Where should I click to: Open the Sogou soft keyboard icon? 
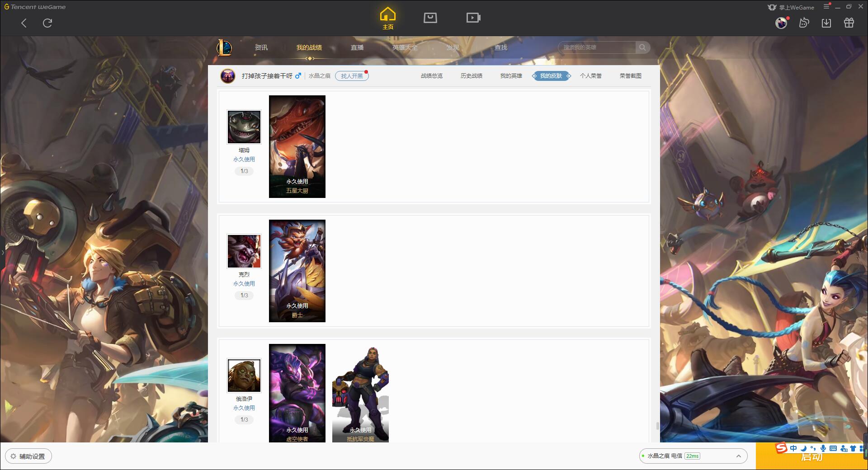tap(833, 448)
